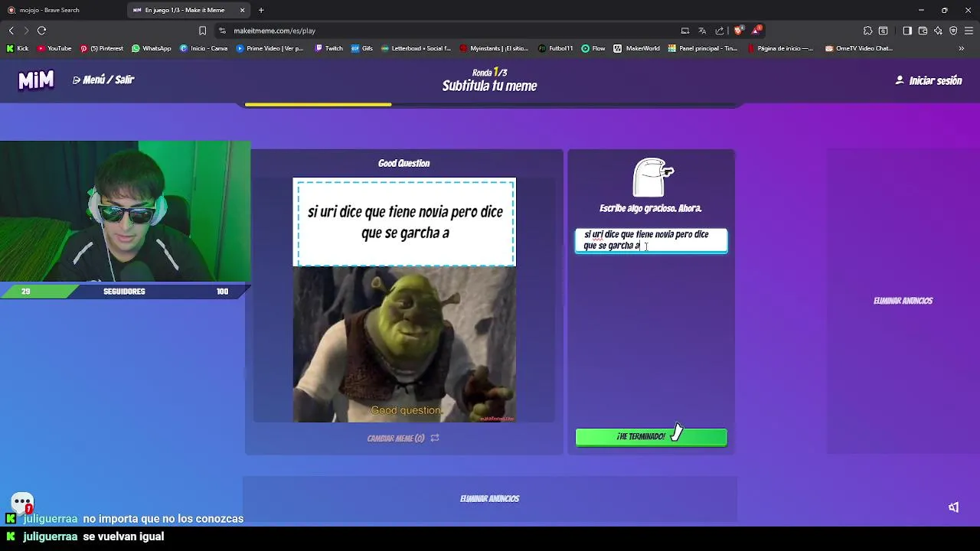980x551 pixels.
Task: Open the Flow bookmark
Action: coord(593,48)
